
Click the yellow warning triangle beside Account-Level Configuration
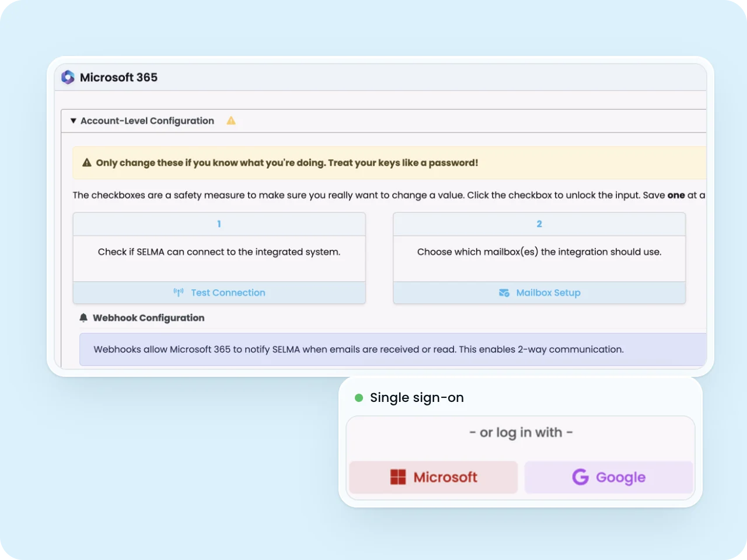231,121
